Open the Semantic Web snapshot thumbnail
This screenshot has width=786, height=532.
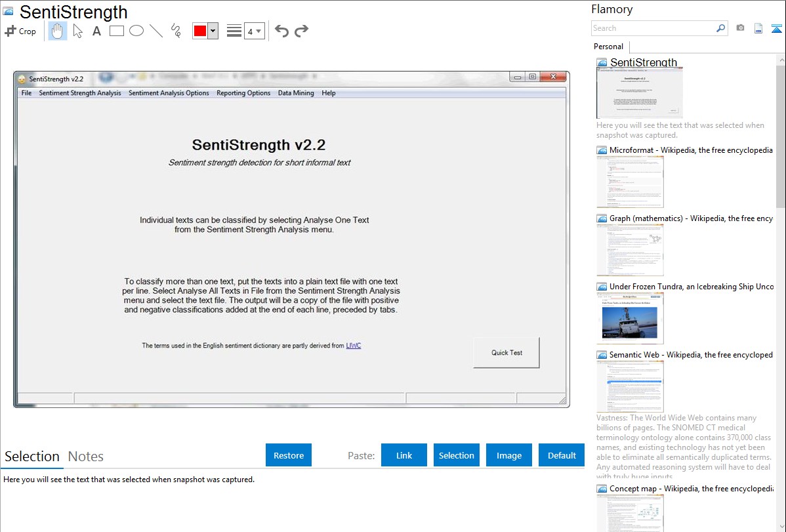[x=630, y=386]
